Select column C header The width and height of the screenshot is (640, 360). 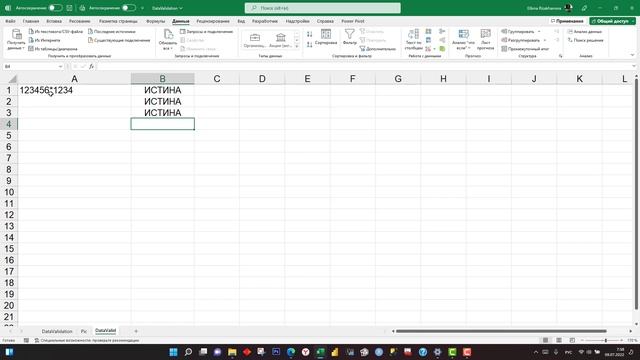(x=217, y=79)
